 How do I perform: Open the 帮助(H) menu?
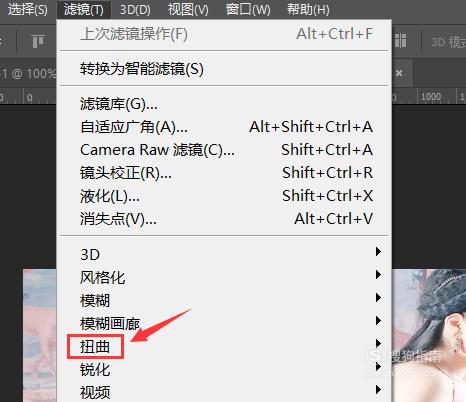click(308, 9)
